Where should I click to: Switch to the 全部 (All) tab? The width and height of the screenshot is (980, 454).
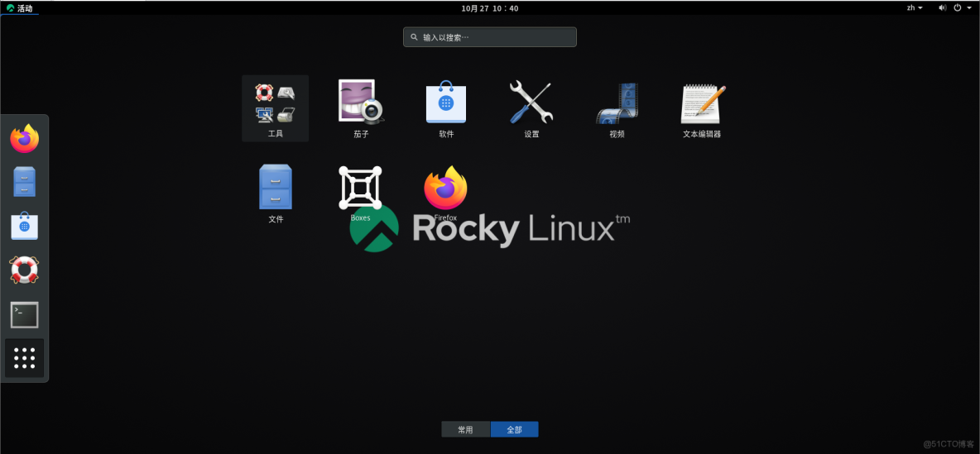pos(514,430)
